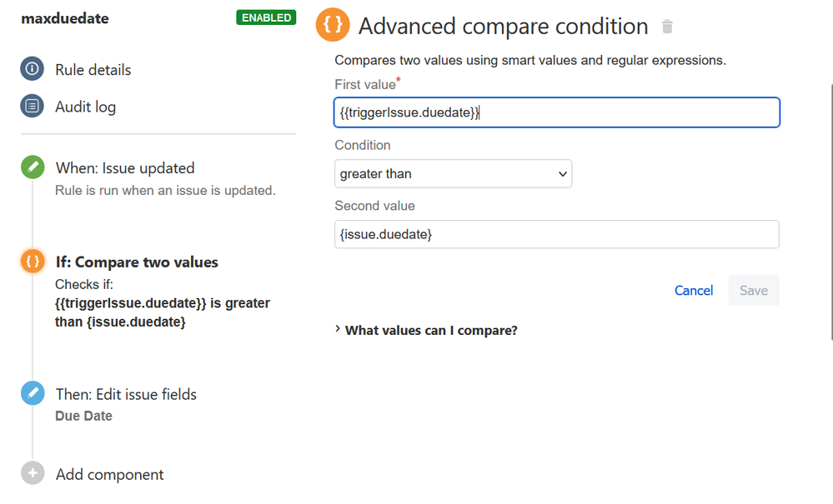This screenshot has width=833, height=504.
Task: Click into the First value input field
Action: pyautogui.click(x=556, y=112)
